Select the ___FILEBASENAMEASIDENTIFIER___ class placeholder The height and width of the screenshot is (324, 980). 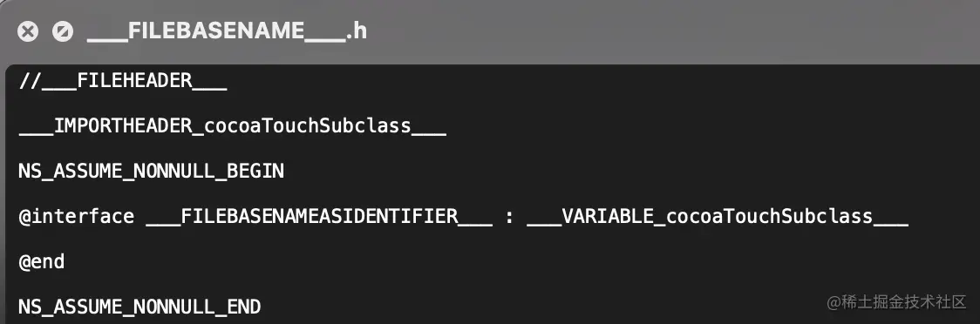(319, 217)
